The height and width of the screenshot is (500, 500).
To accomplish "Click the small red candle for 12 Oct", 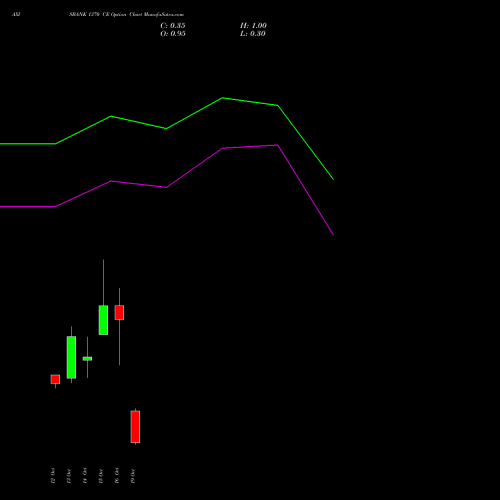I will point(55,379).
